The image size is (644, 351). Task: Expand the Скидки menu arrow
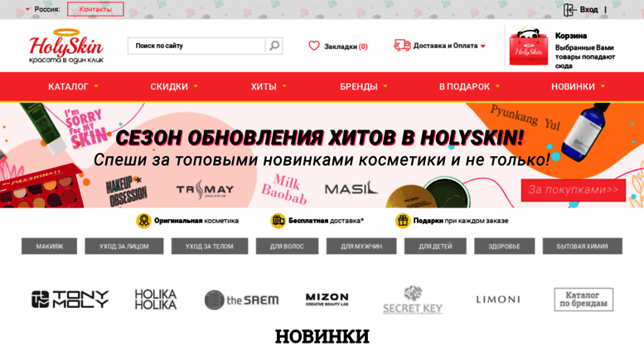tap(196, 86)
